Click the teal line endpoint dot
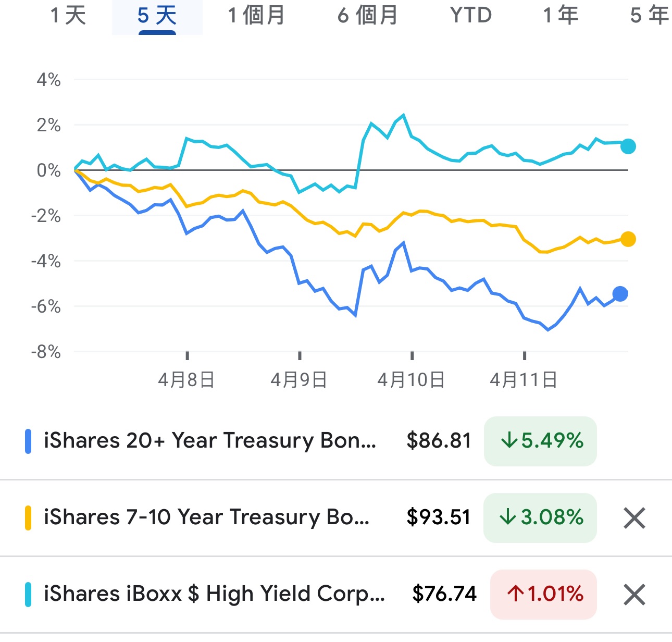The width and height of the screenshot is (672, 642). click(628, 146)
